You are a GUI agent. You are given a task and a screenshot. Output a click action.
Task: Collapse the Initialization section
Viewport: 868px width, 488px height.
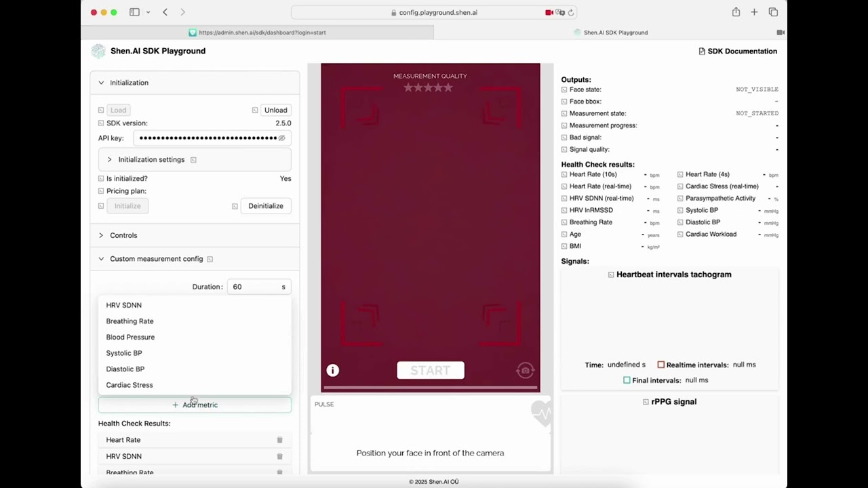(x=101, y=83)
